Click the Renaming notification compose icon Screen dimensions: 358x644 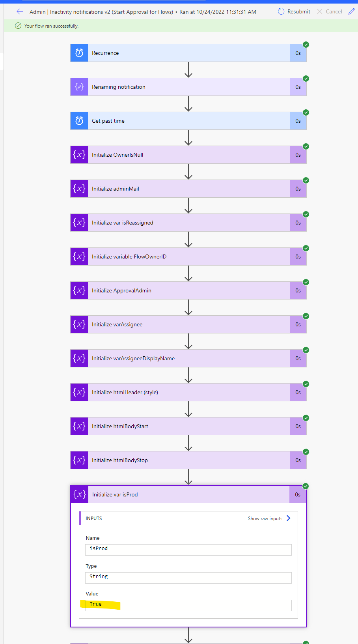point(79,86)
